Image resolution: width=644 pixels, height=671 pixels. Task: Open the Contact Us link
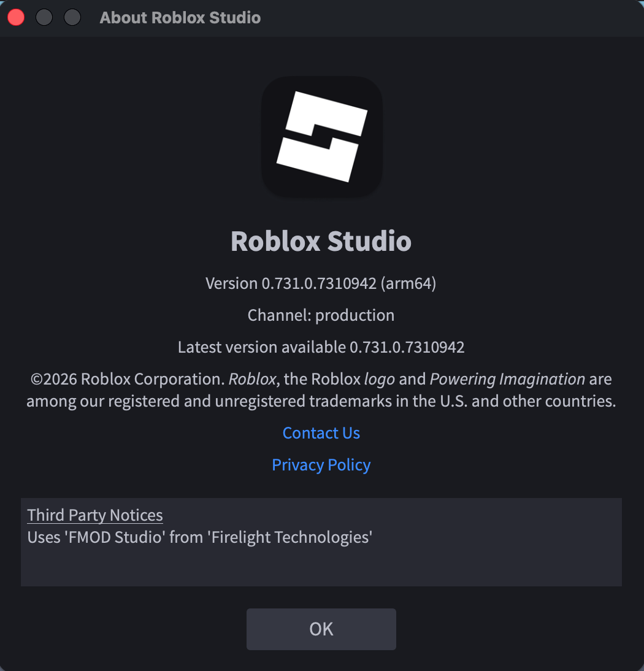[x=321, y=433]
